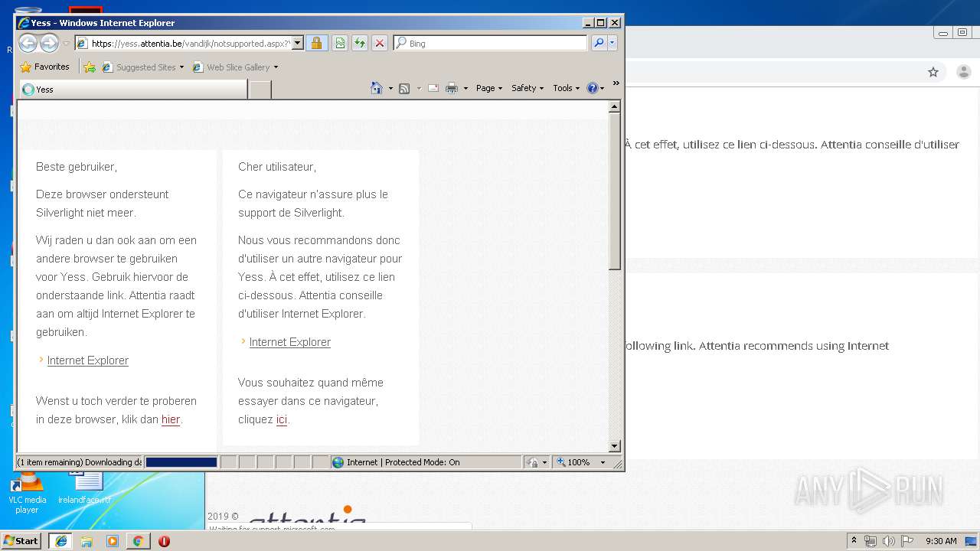Click the 'hier' link
This screenshot has width=980, height=551.
[x=171, y=419]
